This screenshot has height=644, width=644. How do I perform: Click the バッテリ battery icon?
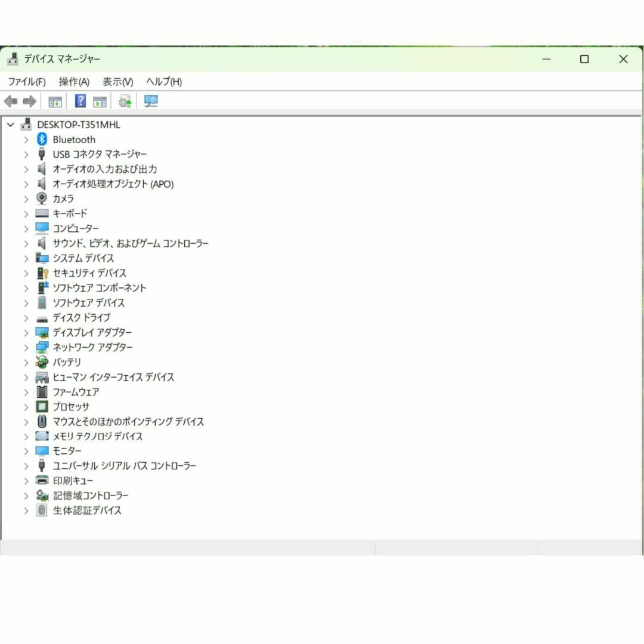[x=42, y=362]
